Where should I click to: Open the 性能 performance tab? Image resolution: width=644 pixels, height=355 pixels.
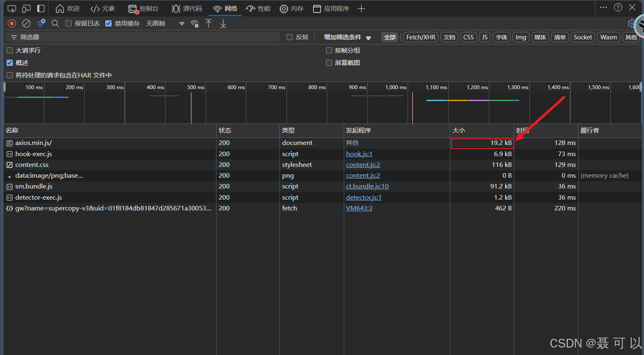click(x=258, y=9)
